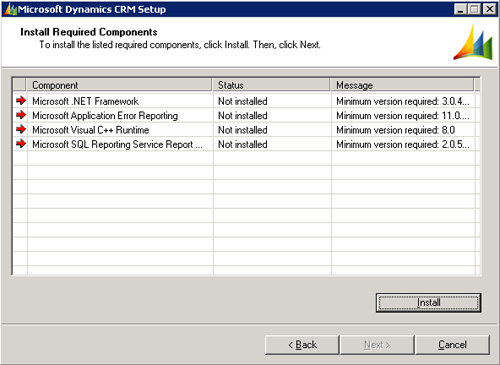
Task: Click the red arrow beside Visual C++ Runtime
Action: (x=21, y=129)
